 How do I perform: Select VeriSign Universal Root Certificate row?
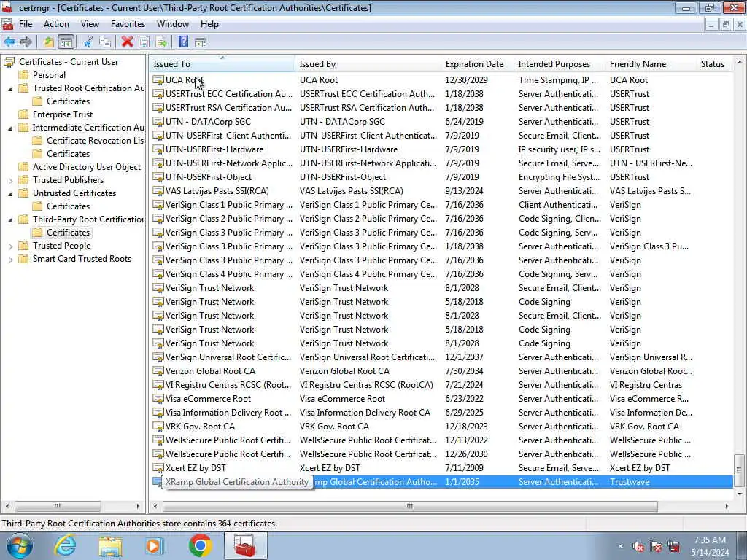click(x=441, y=357)
